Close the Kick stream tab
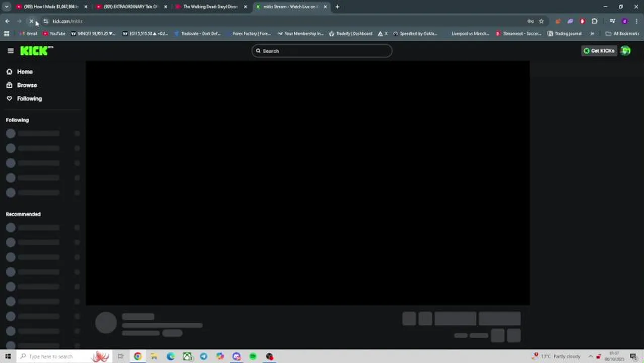The width and height of the screenshot is (644, 363). click(325, 7)
